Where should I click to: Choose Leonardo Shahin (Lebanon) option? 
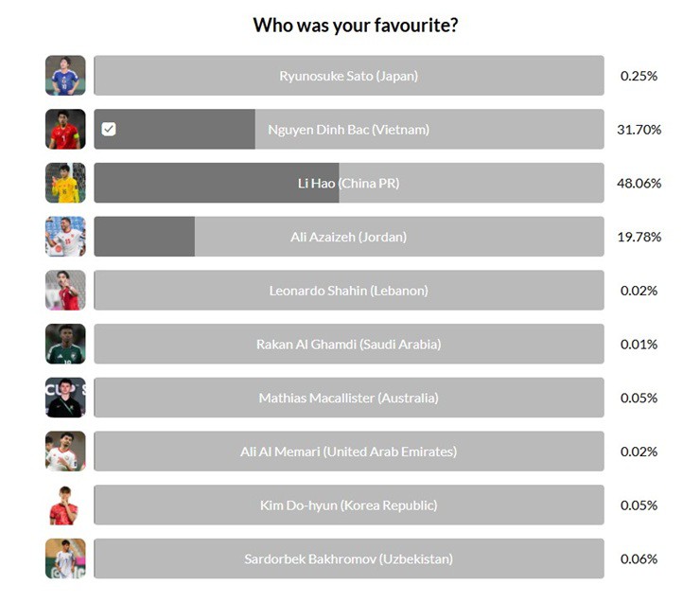[x=348, y=291]
